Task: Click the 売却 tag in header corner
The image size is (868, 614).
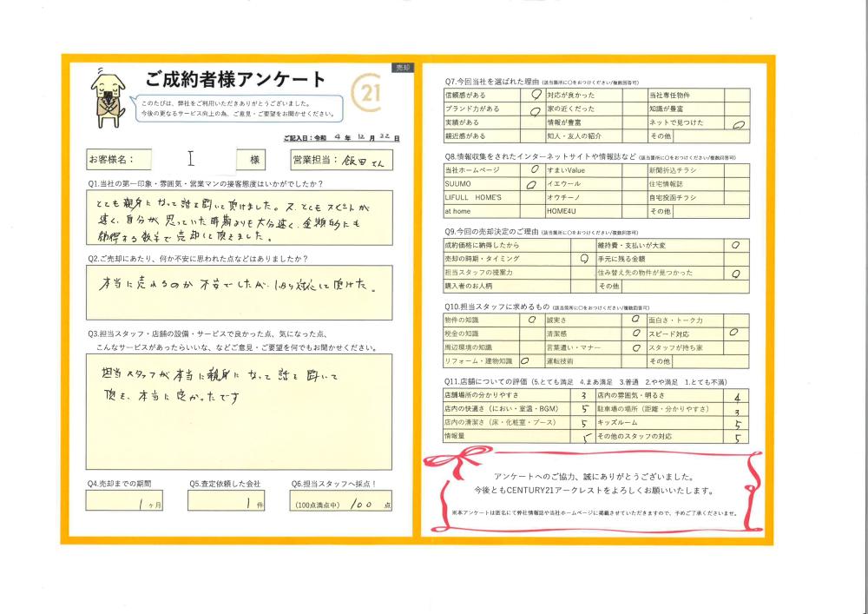Action: point(402,67)
